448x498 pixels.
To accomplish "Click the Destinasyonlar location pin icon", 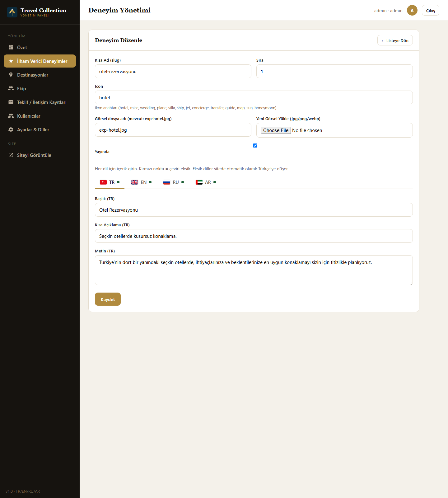I will (11, 75).
